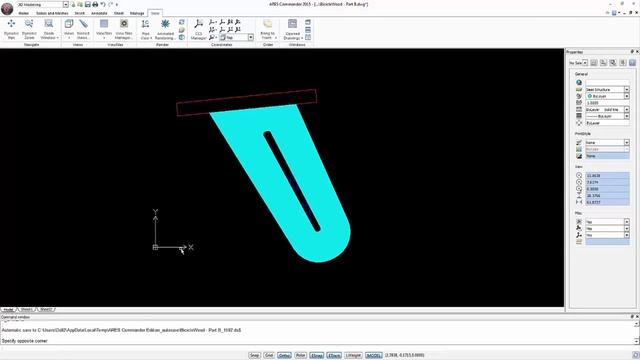The height and width of the screenshot is (360, 640).
Task: Open the Manage ribbon tab
Action: tap(137, 13)
